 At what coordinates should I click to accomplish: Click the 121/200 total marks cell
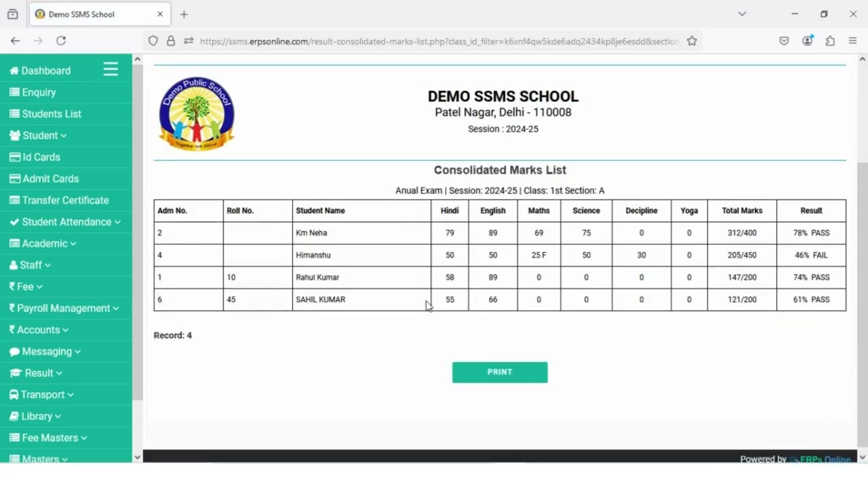742,300
